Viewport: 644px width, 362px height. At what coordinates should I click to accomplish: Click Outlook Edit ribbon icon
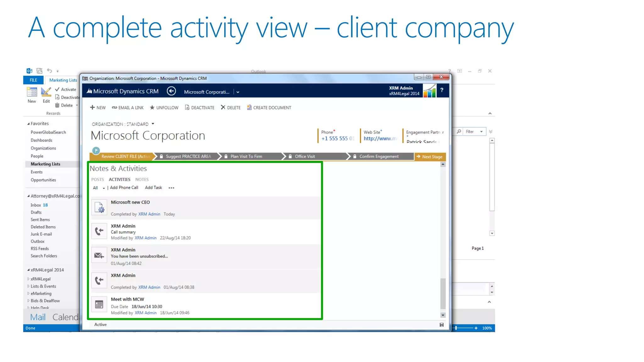click(46, 95)
